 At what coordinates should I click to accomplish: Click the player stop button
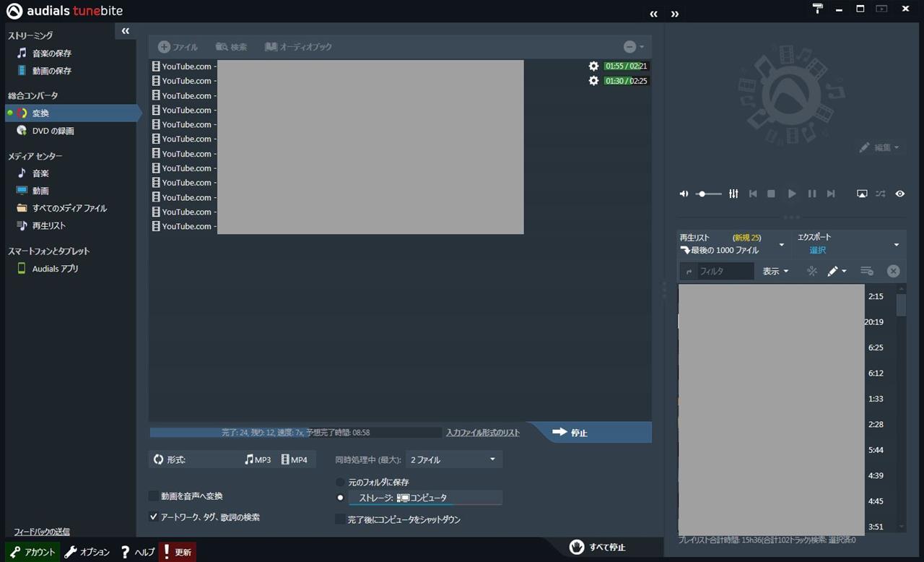click(x=771, y=194)
